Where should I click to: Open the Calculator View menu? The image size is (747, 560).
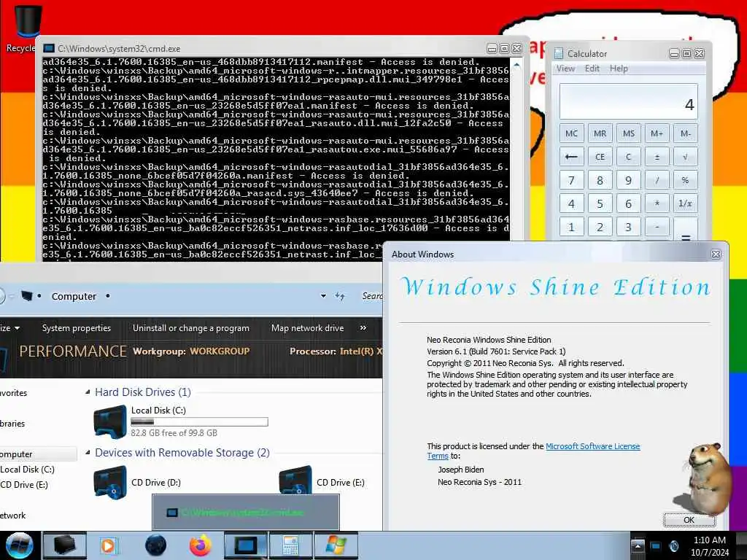pos(565,69)
